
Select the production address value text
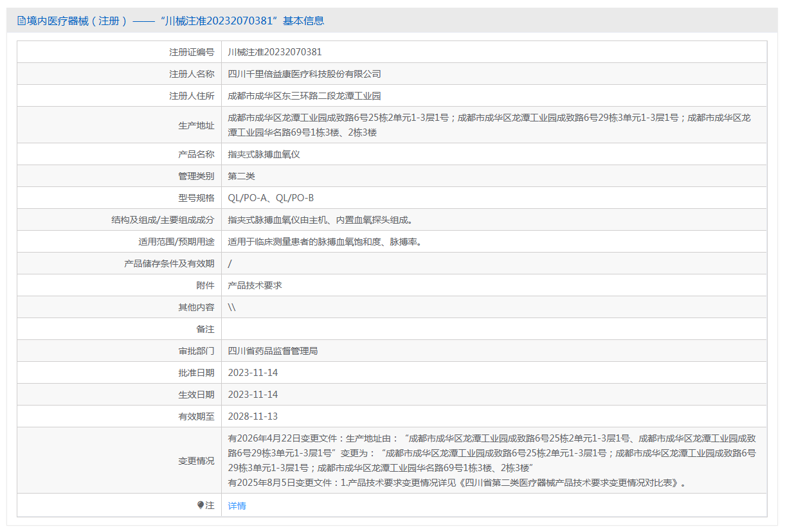(x=489, y=125)
